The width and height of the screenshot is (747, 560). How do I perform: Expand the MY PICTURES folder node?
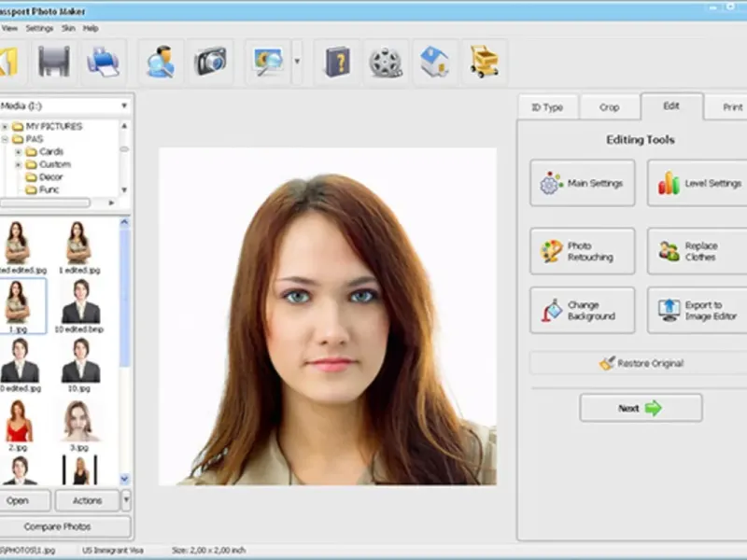pos(6,126)
